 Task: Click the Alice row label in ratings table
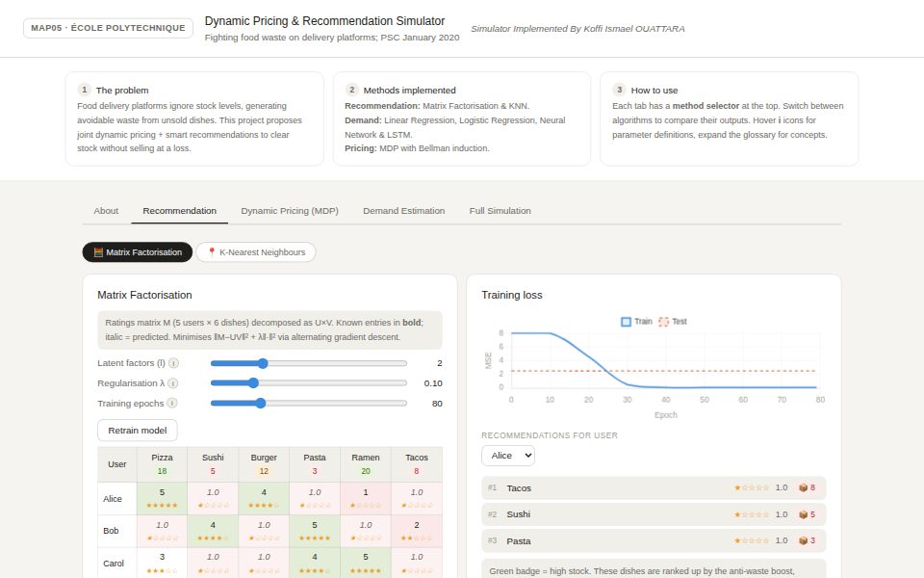click(x=117, y=499)
